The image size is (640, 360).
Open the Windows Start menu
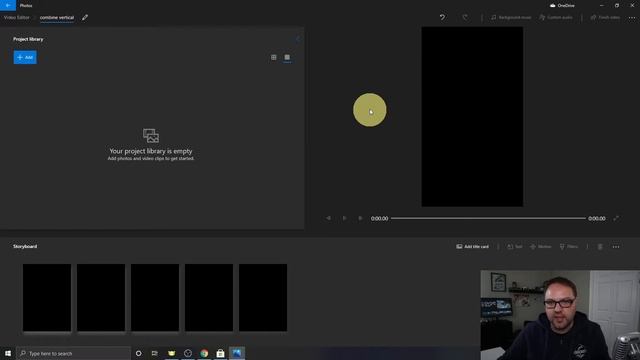click(8, 353)
